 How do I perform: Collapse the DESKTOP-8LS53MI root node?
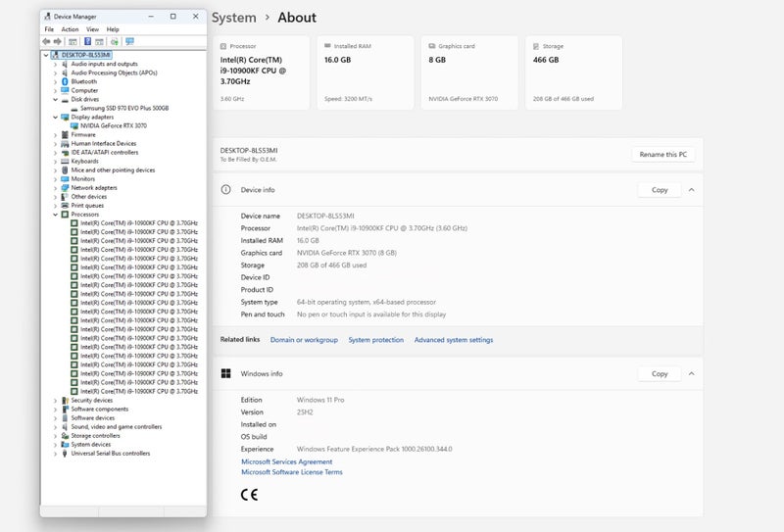pyautogui.click(x=46, y=55)
